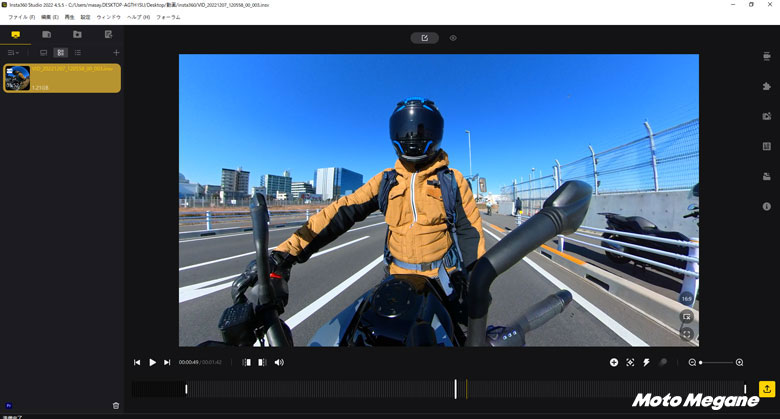Toggle the preview eye mode

coord(453,38)
